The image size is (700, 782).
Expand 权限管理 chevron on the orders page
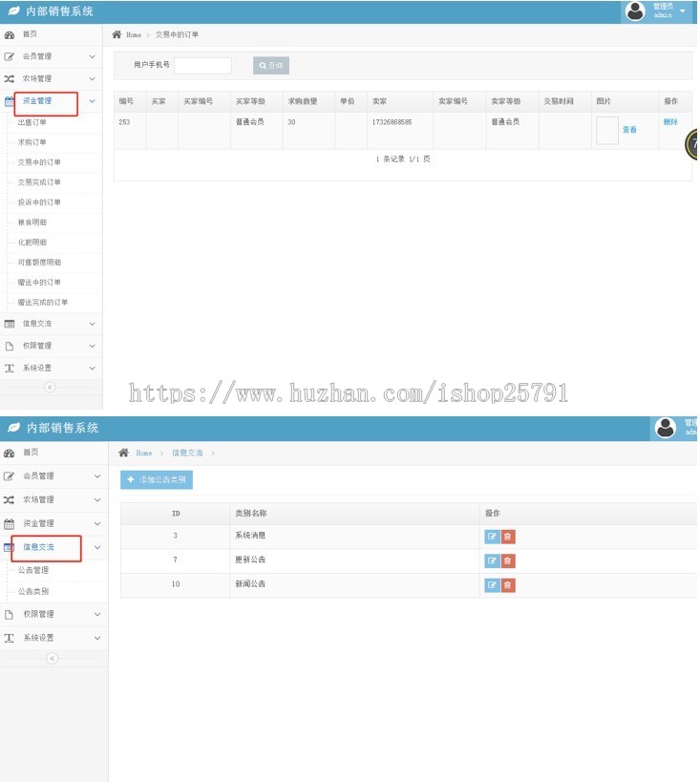coord(93,346)
